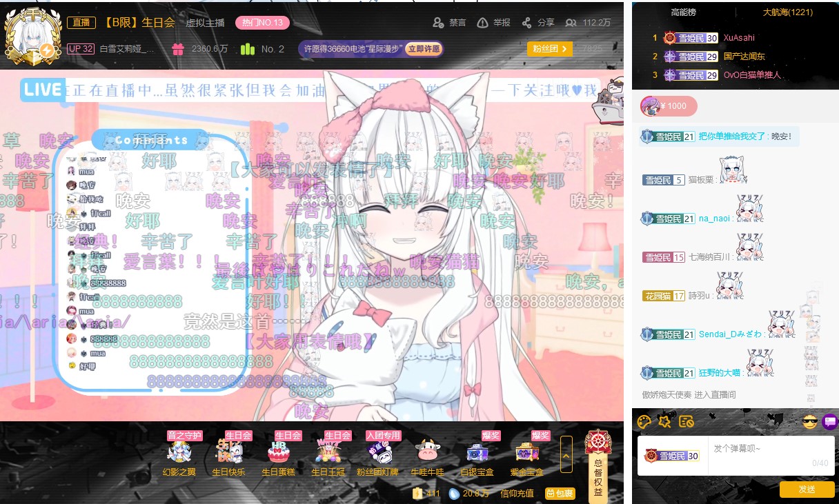Image resolution: width=839 pixels, height=504 pixels.
Task: Click the 分享 share icon
Action: coord(527,23)
